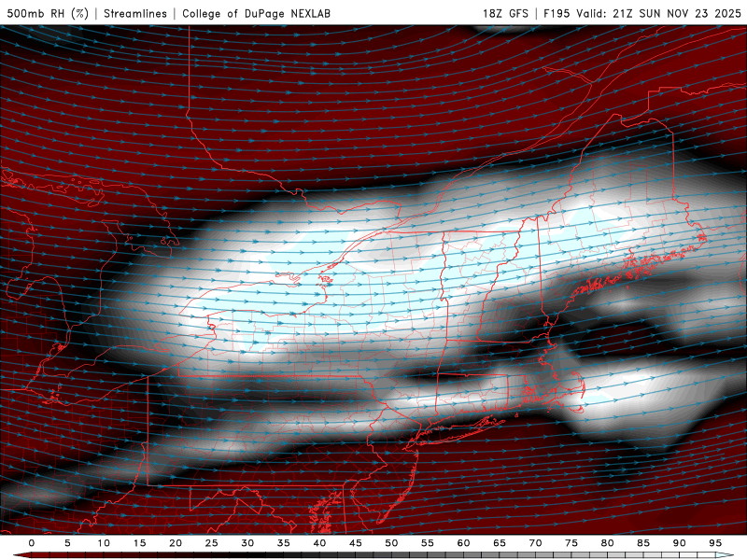Click the "College of DuPage NEXLAB" header text
The width and height of the screenshot is (747, 560).
point(256,13)
